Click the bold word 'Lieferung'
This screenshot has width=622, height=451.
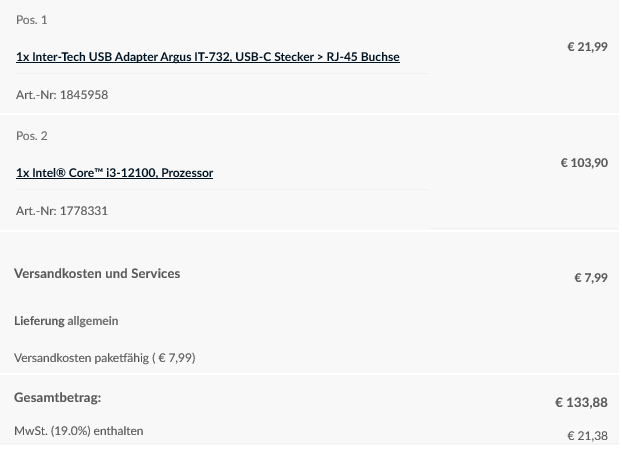[x=39, y=321]
